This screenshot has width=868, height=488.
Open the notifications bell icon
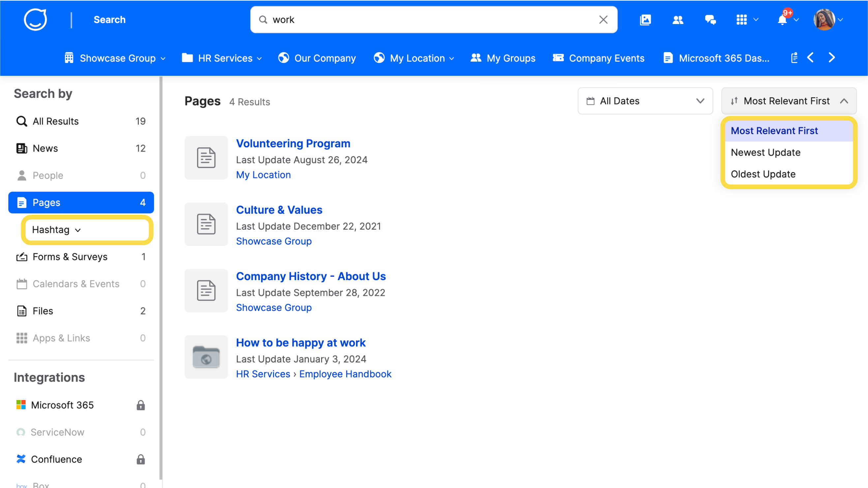[x=782, y=19]
